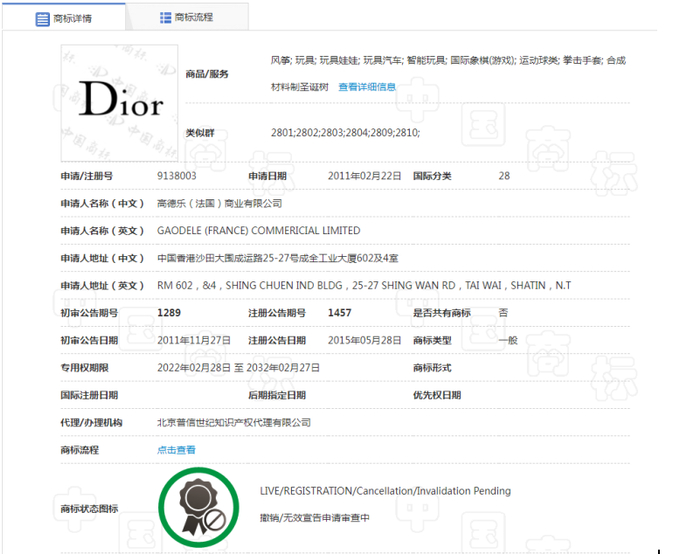Click the 后期指定日期 label
This screenshot has height=554, width=700.
coord(277,395)
